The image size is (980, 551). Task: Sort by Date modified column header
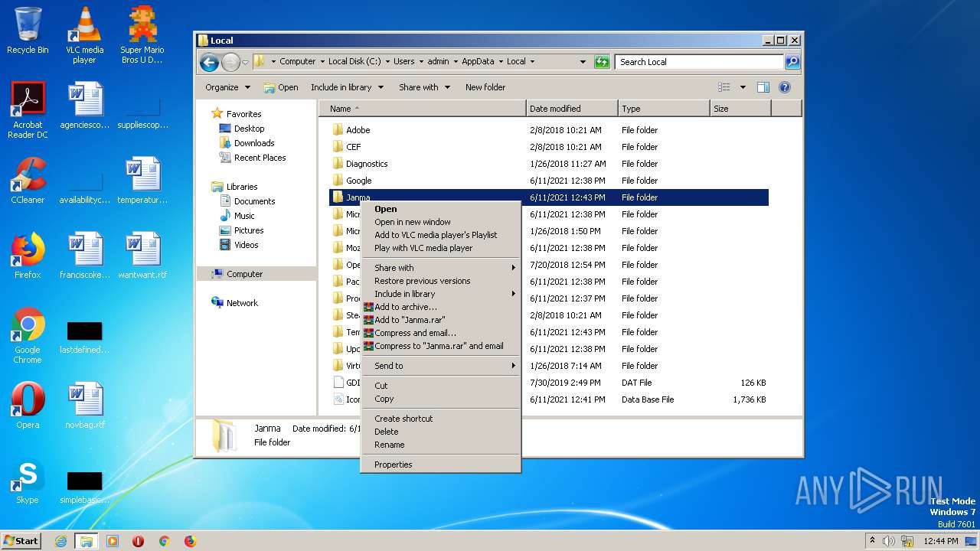(572, 109)
